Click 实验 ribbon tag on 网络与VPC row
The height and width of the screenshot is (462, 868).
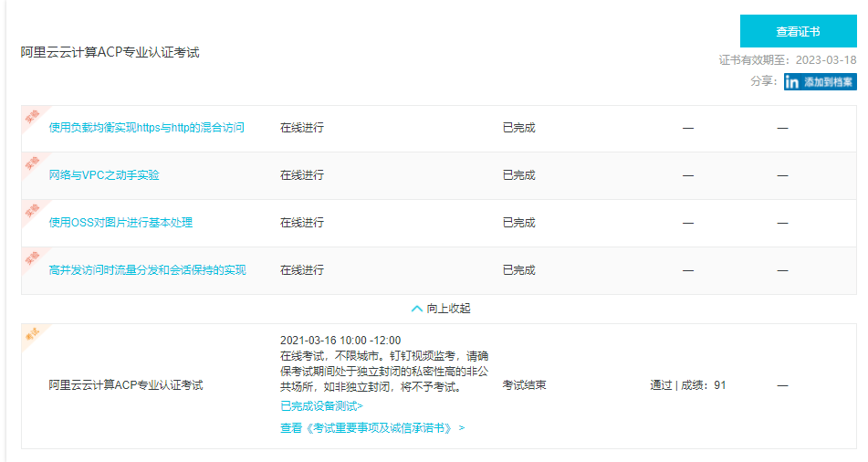32,163
